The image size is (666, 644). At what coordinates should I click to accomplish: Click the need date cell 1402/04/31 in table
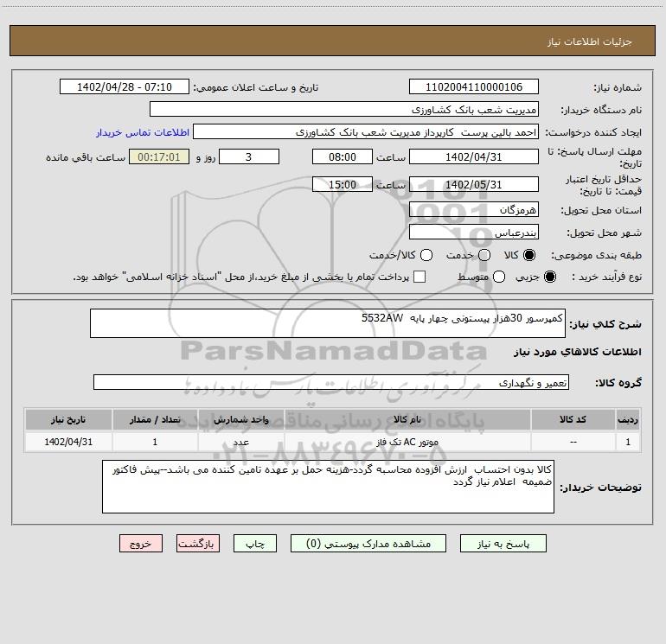(68, 442)
